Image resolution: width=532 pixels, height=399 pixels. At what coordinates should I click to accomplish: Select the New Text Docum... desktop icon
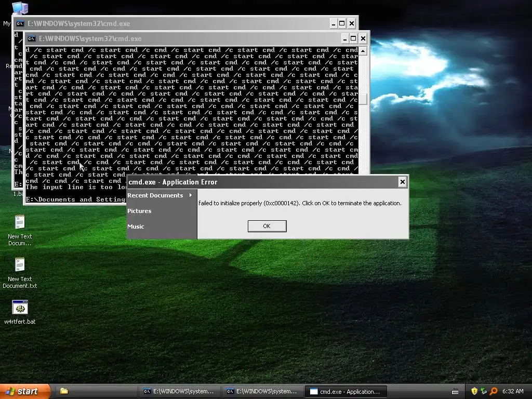(x=20, y=230)
